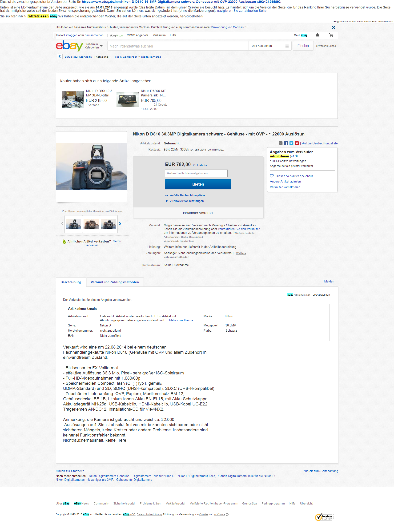Click the eBay Plus logo
The width and height of the screenshot is (394, 532).
pos(116,35)
